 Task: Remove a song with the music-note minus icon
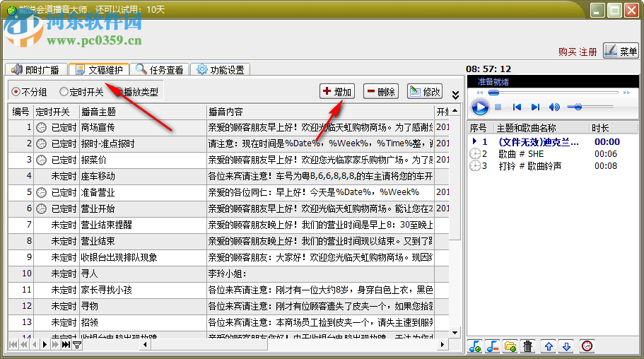coord(493,347)
